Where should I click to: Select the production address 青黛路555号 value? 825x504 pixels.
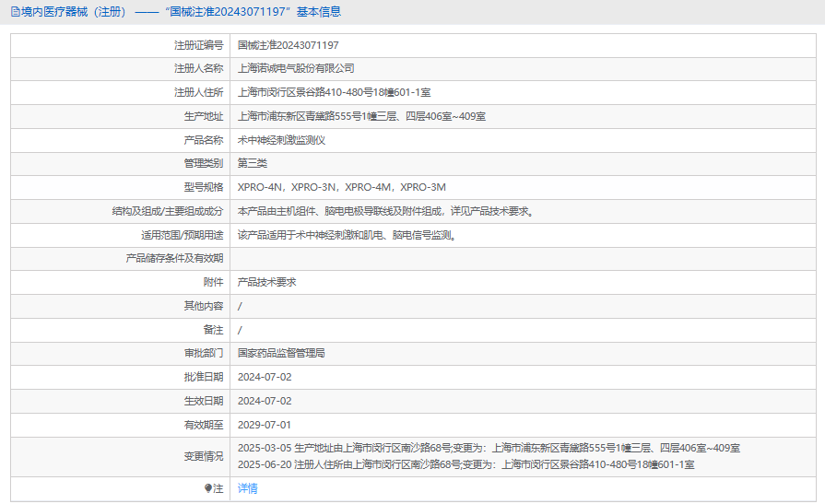pyautogui.click(x=361, y=116)
